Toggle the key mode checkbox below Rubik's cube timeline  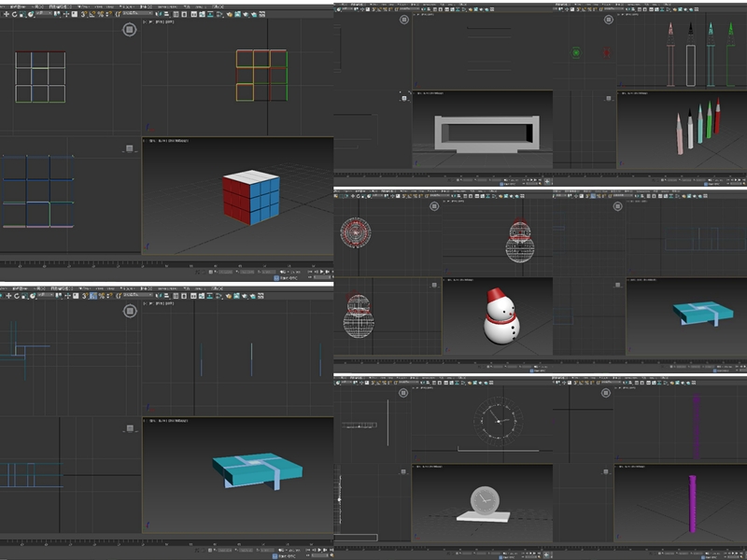pos(276,277)
